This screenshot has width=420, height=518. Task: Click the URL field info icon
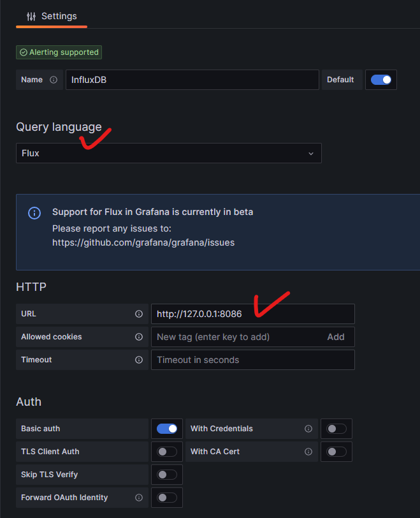coord(139,314)
